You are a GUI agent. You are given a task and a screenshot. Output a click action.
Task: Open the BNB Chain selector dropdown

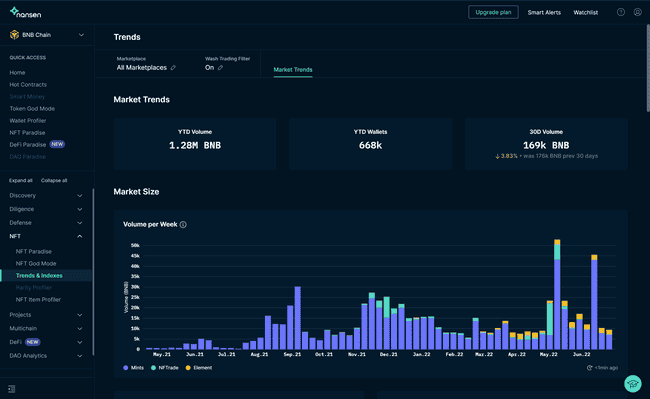(47, 35)
